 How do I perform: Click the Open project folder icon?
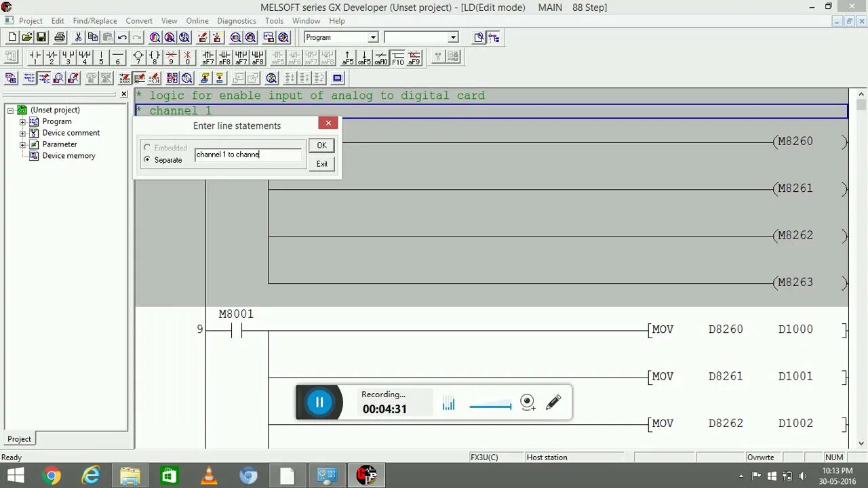[x=26, y=37]
